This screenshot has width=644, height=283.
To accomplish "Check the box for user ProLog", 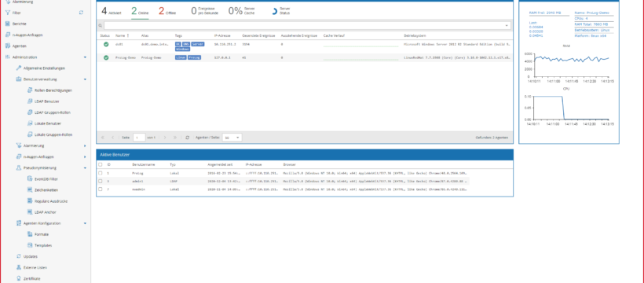I will [x=101, y=173].
